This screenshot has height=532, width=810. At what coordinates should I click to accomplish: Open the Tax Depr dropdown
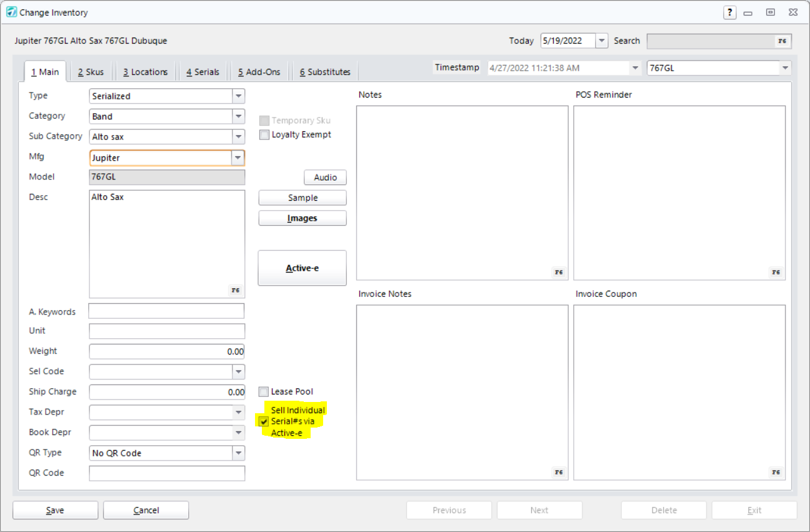pyautogui.click(x=238, y=413)
